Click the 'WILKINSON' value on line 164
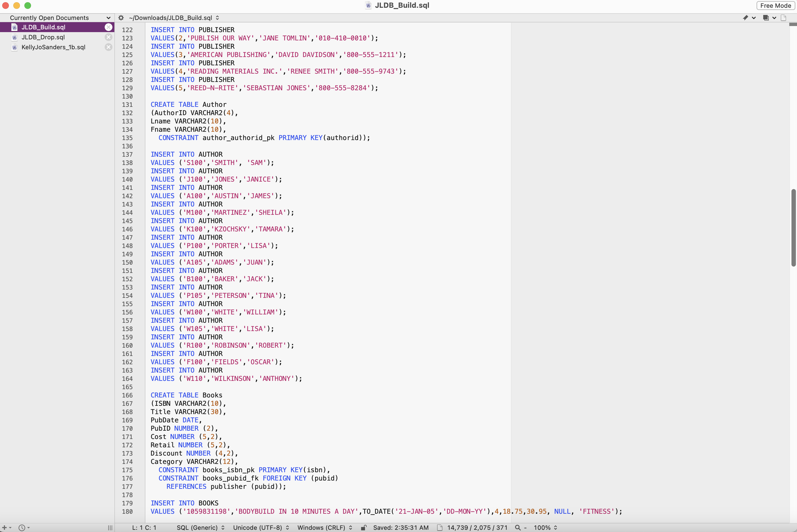 233,378
